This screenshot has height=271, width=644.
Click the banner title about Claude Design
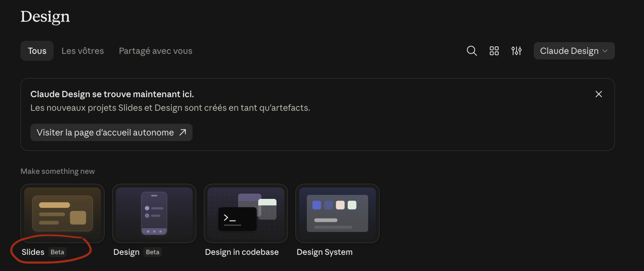112,94
